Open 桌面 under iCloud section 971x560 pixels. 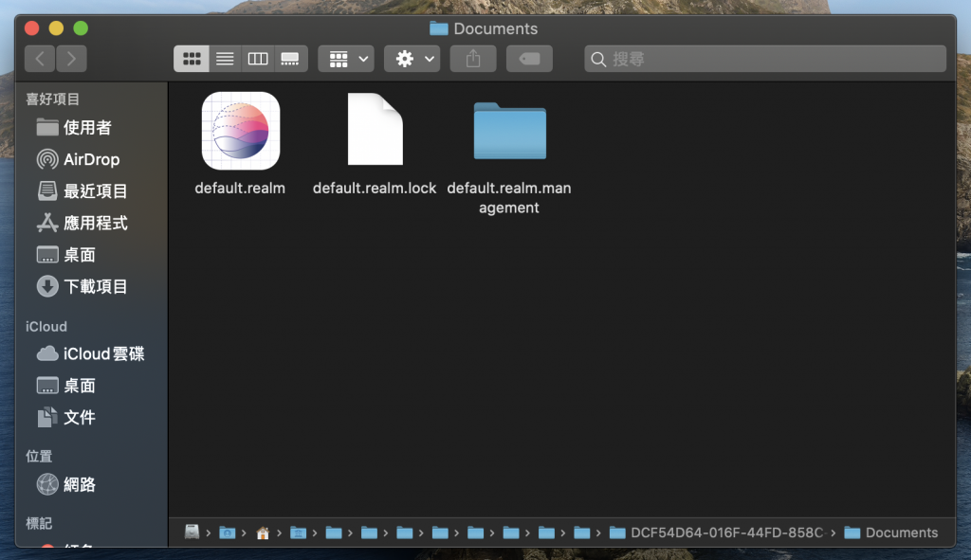coord(91,386)
